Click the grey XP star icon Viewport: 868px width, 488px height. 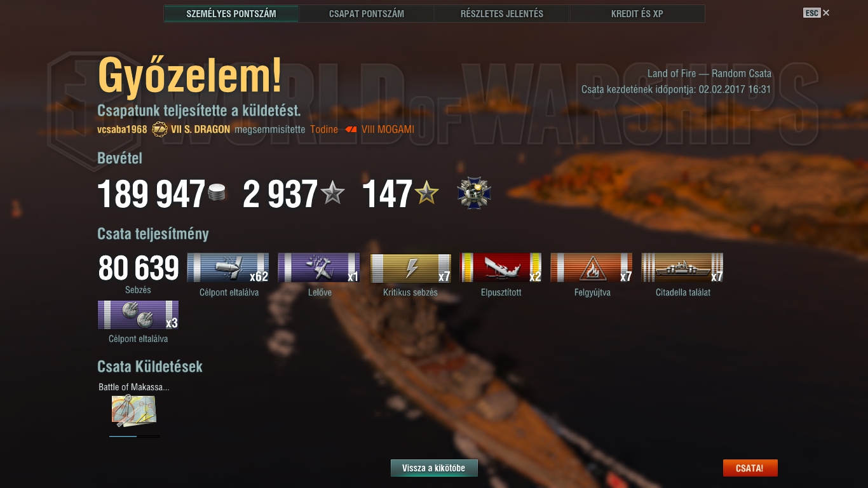click(332, 193)
